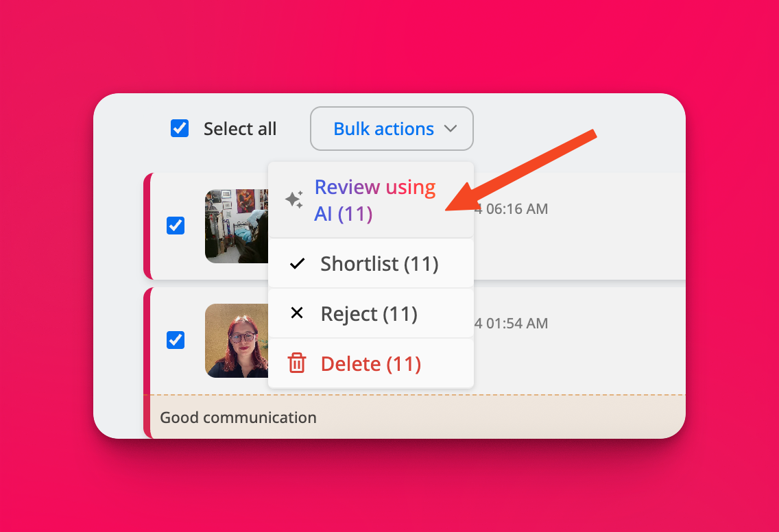This screenshot has height=532, width=779.
Task: Click the Good communication note
Action: click(x=239, y=418)
